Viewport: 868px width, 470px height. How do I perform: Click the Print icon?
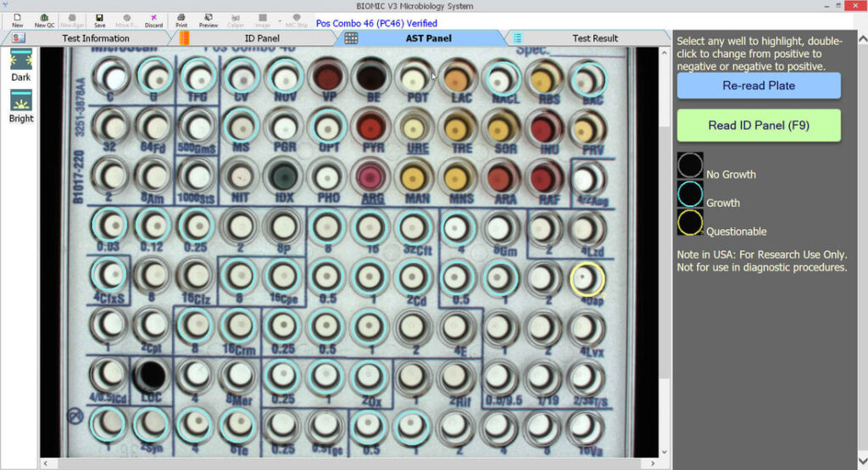pyautogui.click(x=181, y=21)
